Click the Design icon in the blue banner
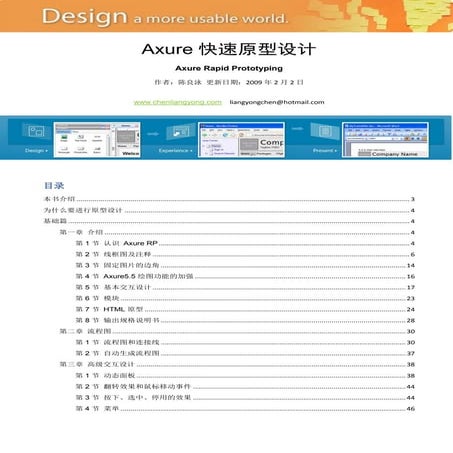The image size is (453, 453). pos(35,131)
